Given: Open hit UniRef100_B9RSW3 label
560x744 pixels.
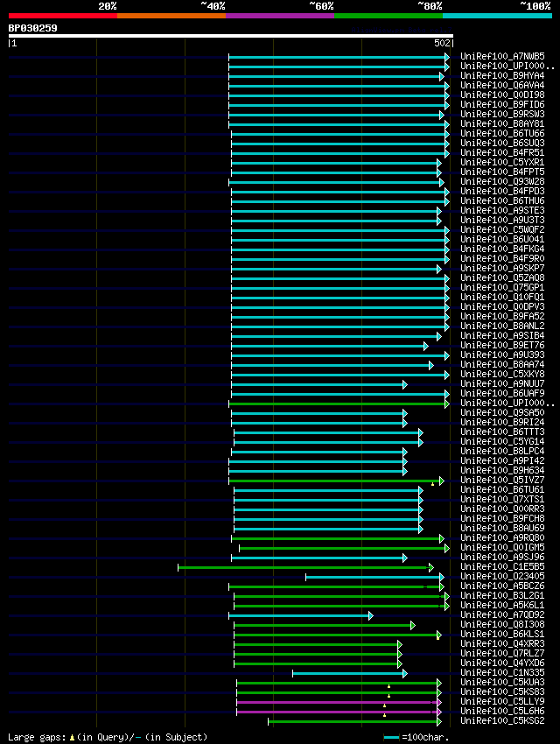Looking at the screenshot, I should (502, 114).
